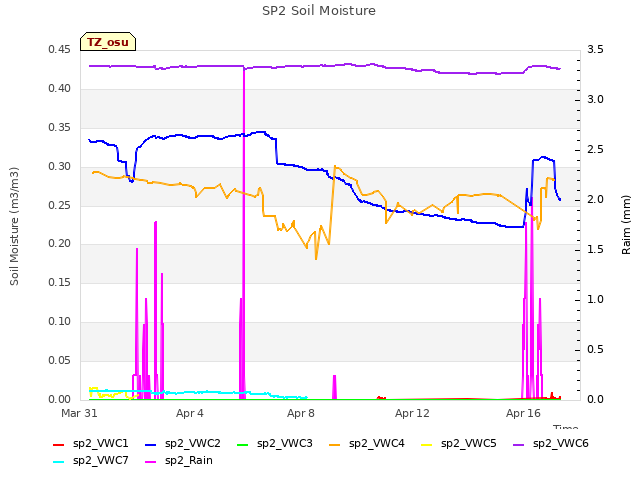Click the 1.0 right axis tick value
This screenshot has width=640, height=480.
(595, 300)
